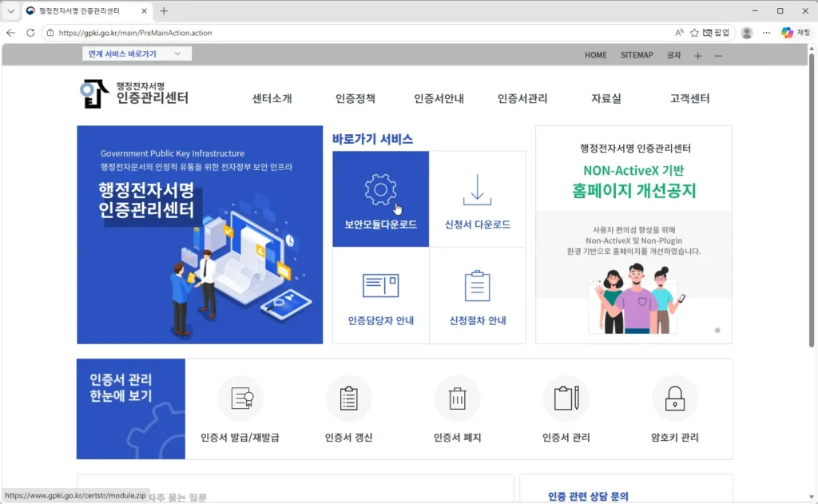Open the browser profile account menu

point(746,33)
